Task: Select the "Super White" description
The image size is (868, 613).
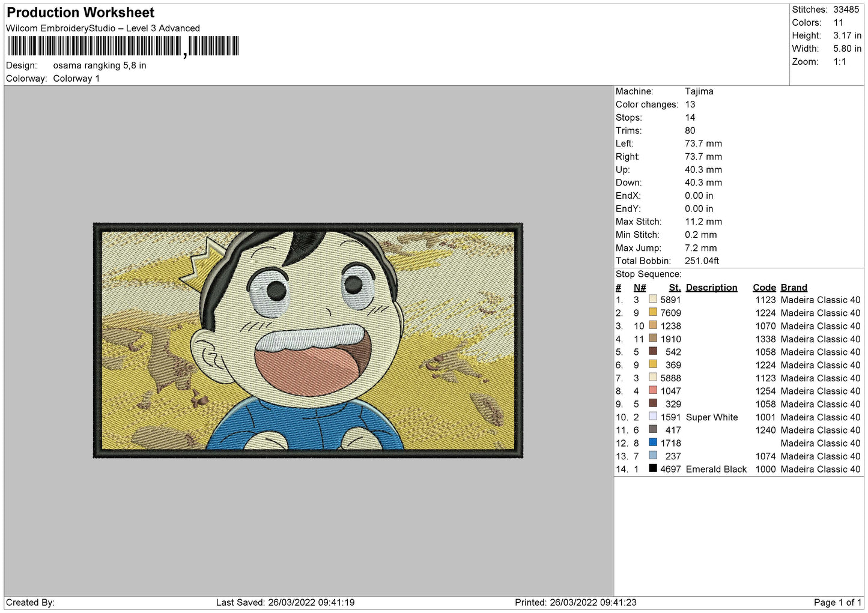Action: 712,417
